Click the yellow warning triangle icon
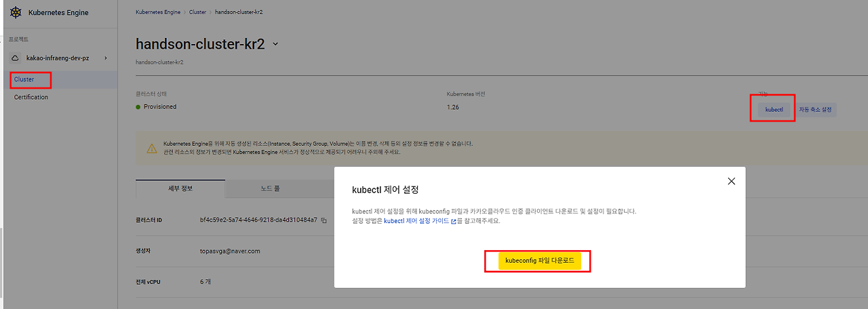The height and width of the screenshot is (309, 868). pos(152,148)
